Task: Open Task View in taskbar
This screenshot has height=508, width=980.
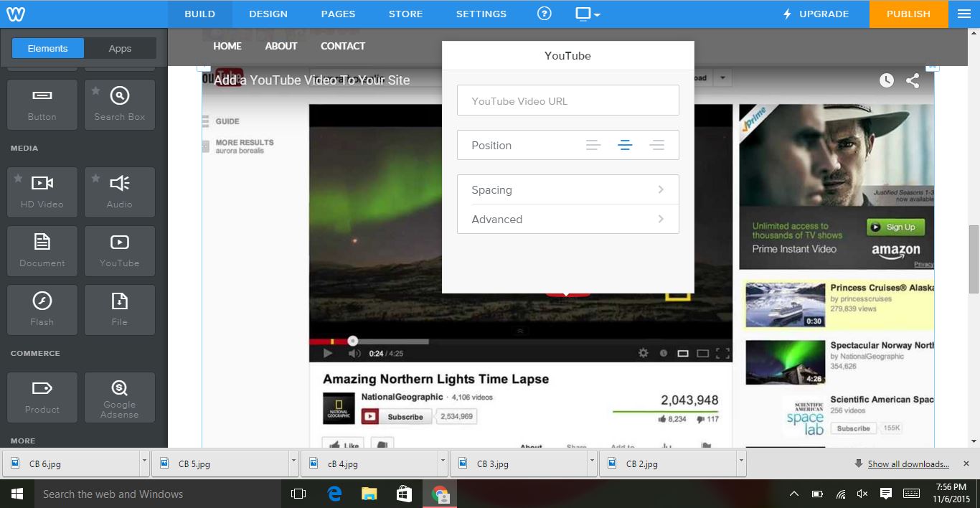Action: click(298, 494)
